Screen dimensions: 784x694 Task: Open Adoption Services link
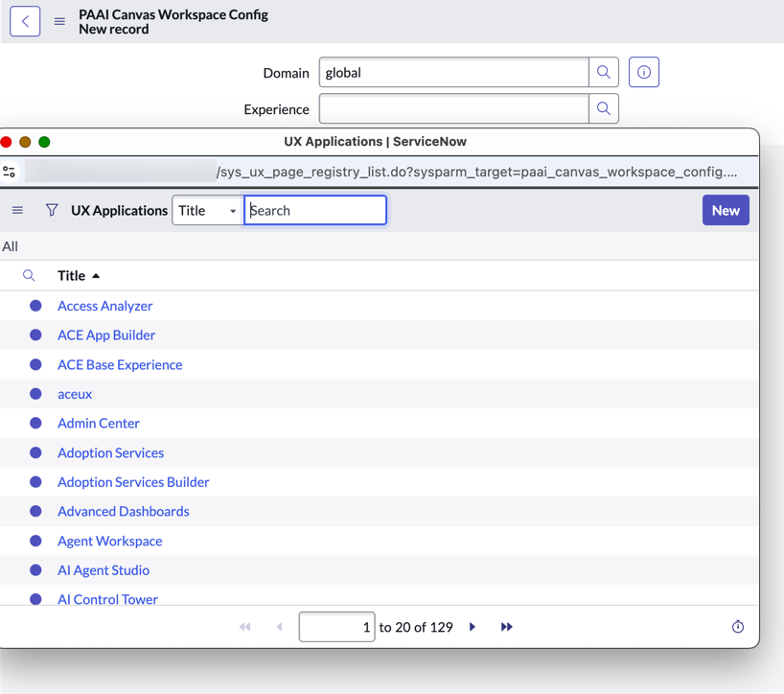pyautogui.click(x=111, y=452)
